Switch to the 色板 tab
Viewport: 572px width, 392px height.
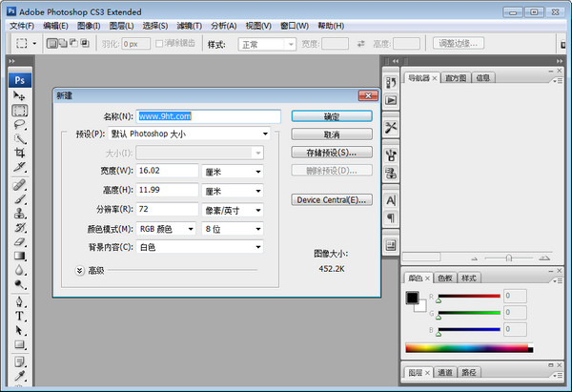pyautogui.click(x=444, y=279)
